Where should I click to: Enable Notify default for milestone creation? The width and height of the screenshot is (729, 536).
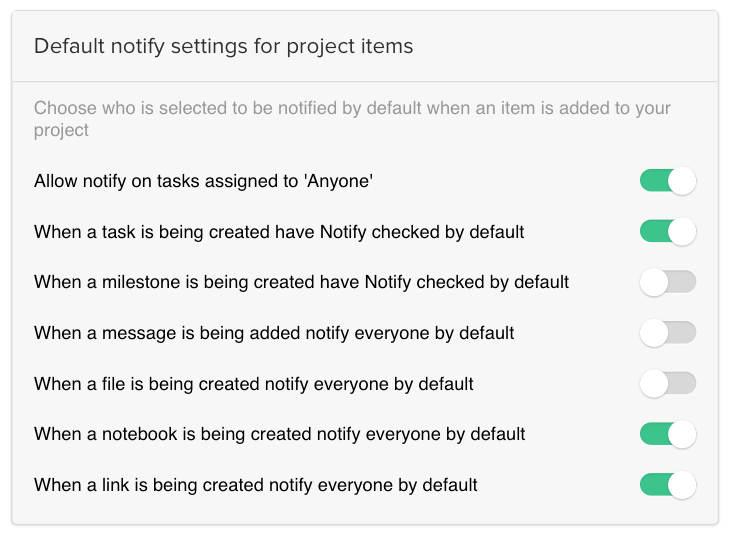[x=667, y=282]
